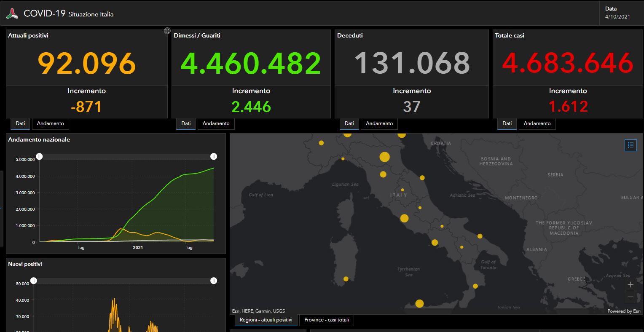Click the 5.000.000 axis label
The height and width of the screenshot is (332, 644).
click(x=25, y=160)
